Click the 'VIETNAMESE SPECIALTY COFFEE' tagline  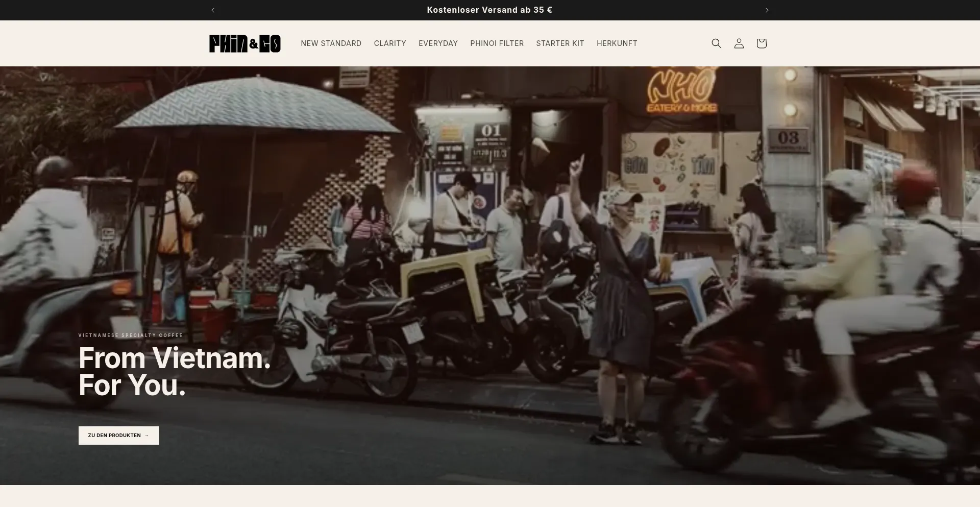pos(131,335)
